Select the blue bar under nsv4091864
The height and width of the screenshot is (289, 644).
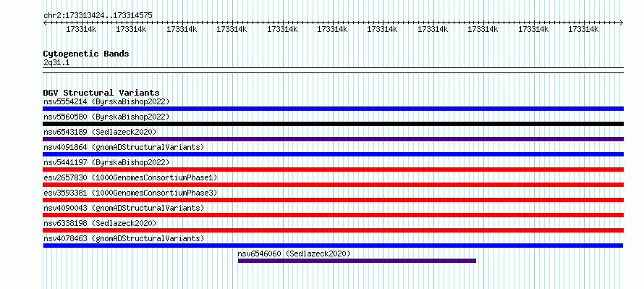coord(333,154)
